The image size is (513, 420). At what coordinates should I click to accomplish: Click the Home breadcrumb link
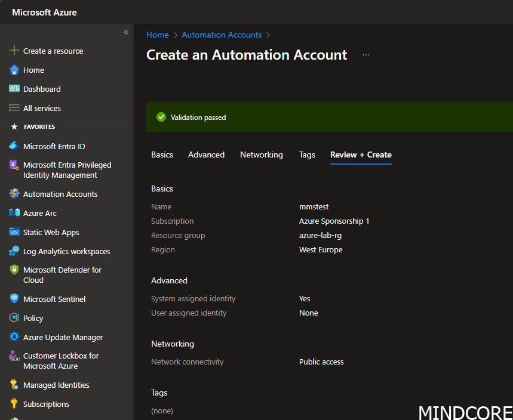[x=157, y=35]
